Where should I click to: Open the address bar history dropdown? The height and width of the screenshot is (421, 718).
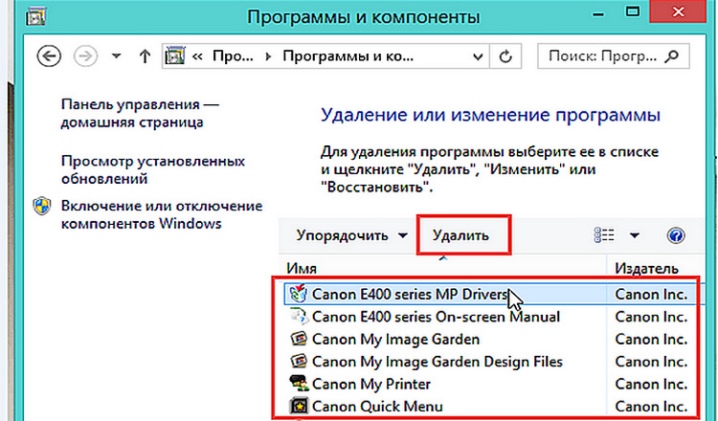[478, 57]
